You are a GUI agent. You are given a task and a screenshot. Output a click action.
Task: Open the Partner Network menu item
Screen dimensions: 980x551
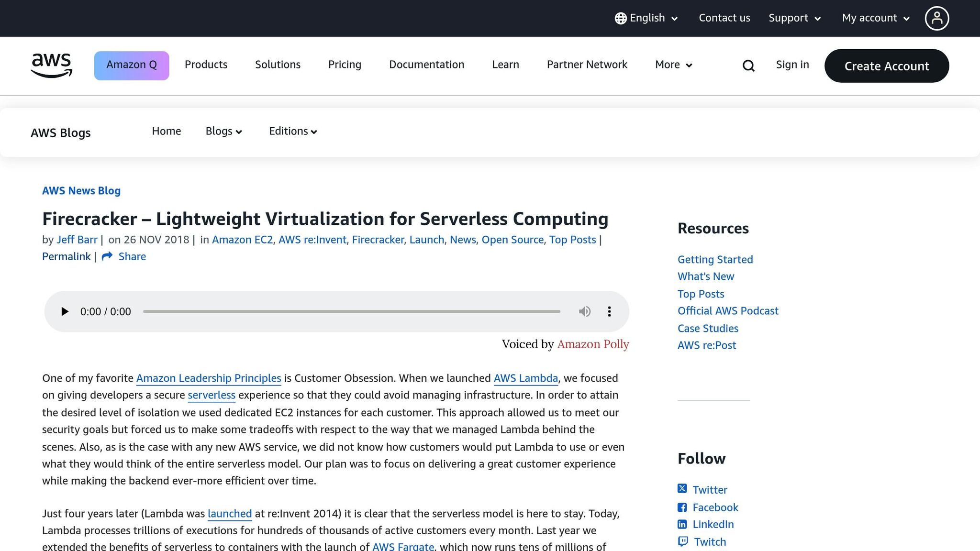pyautogui.click(x=587, y=65)
